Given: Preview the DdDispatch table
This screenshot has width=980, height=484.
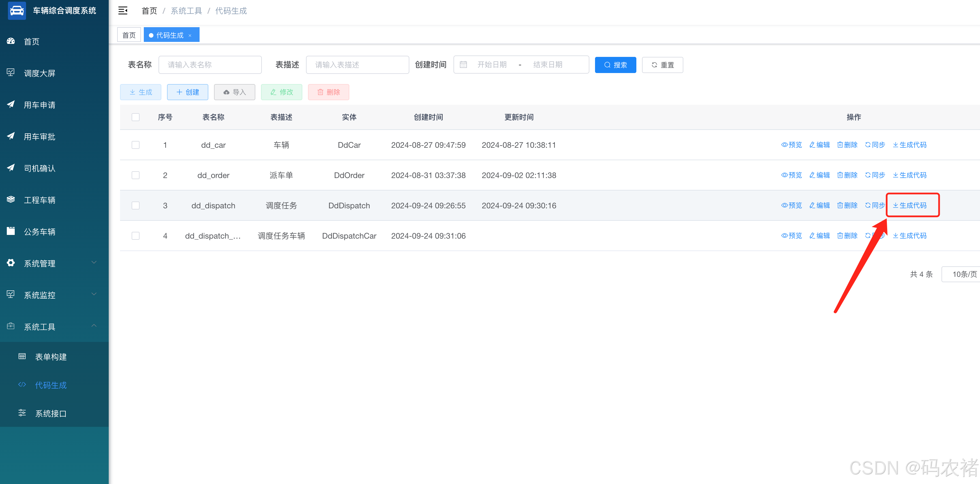Looking at the screenshot, I should coord(791,205).
